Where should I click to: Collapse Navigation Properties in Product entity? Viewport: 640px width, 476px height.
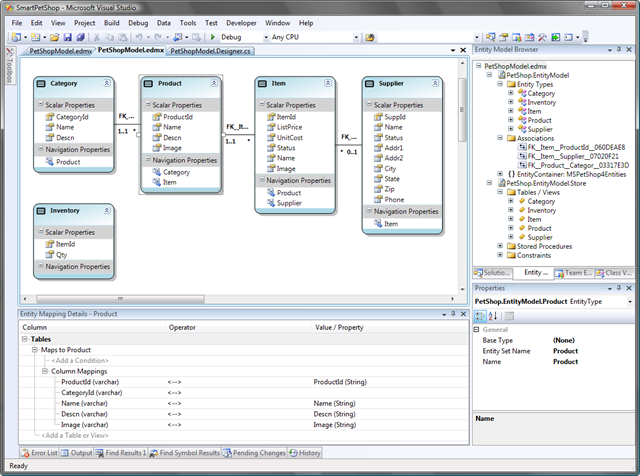click(x=148, y=160)
